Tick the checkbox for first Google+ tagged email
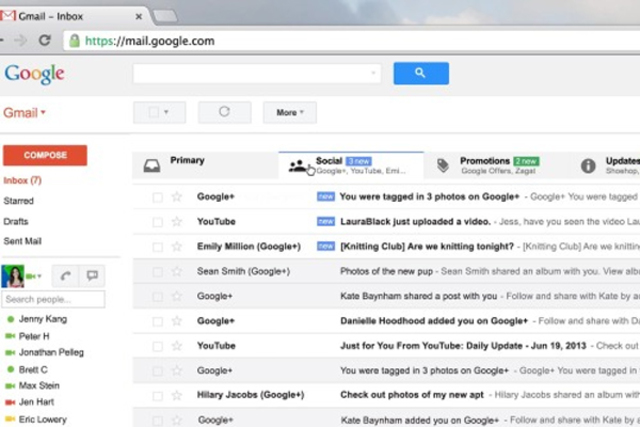 157,198
